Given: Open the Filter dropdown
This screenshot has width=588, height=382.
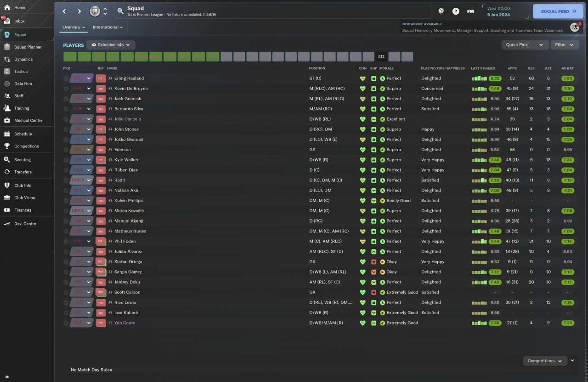Looking at the screenshot, I should (x=564, y=45).
